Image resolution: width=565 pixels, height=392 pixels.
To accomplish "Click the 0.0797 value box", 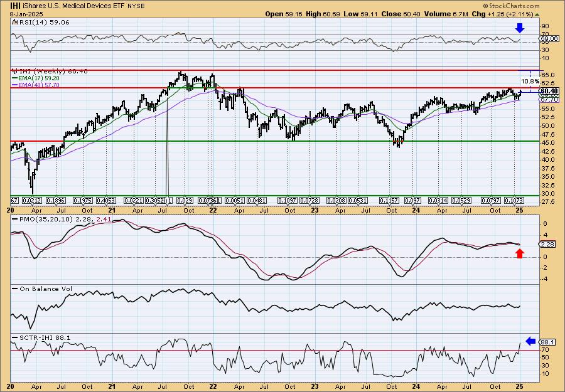I will [x=492, y=200].
